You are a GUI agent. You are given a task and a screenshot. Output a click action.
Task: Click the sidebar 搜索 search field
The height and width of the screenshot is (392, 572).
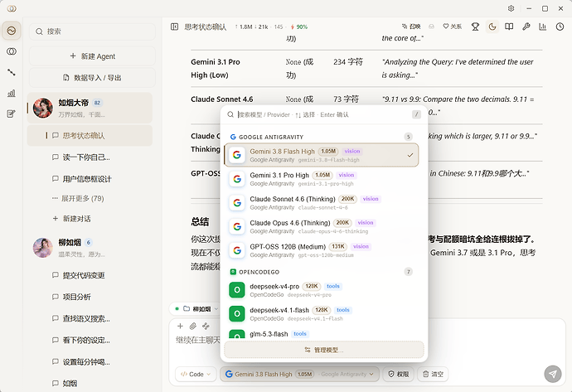coord(92,31)
